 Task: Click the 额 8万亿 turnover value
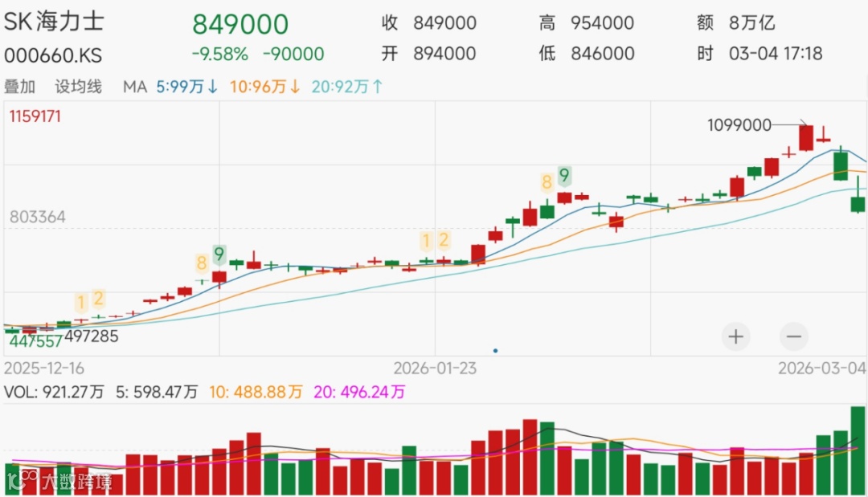pos(735,22)
